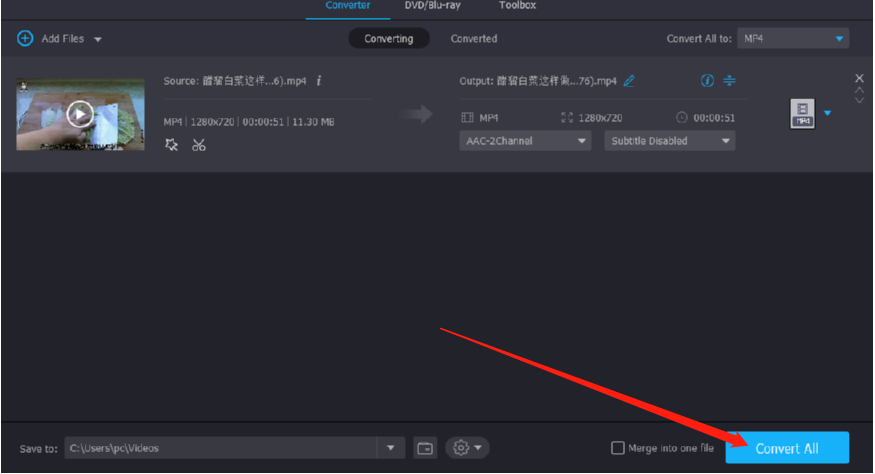Open the Subtitle Disabled dropdown

tap(670, 141)
